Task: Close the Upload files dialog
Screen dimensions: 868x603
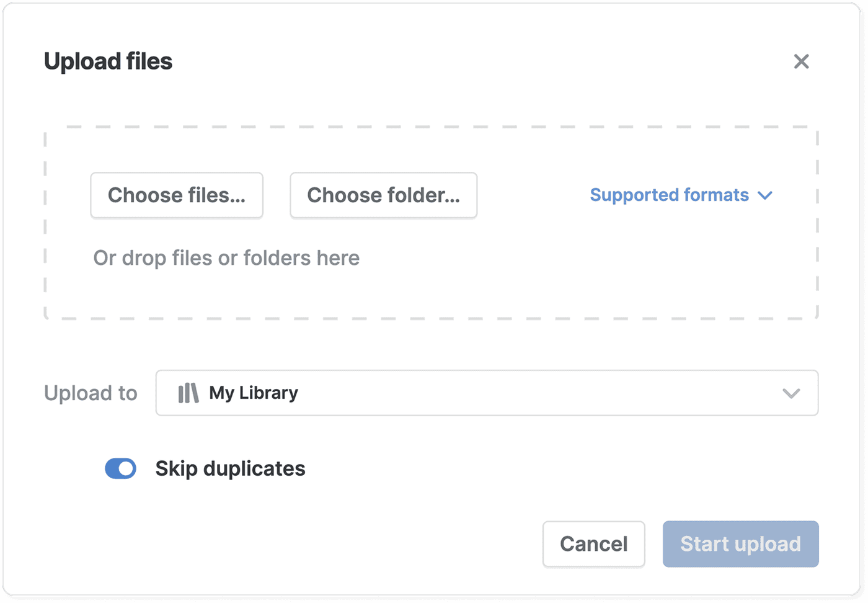Action: 801,61
